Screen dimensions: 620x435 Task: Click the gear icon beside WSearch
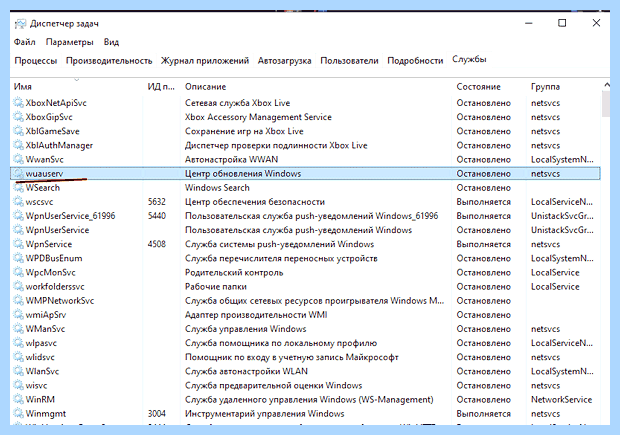[x=18, y=187]
